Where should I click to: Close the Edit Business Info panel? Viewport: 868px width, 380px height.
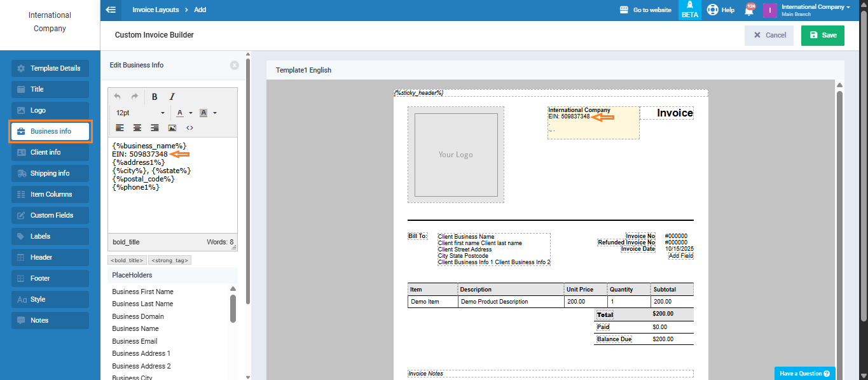click(235, 65)
